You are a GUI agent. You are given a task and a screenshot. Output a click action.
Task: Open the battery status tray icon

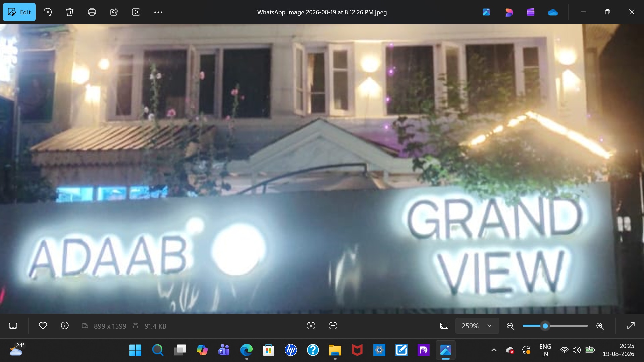[590, 350]
